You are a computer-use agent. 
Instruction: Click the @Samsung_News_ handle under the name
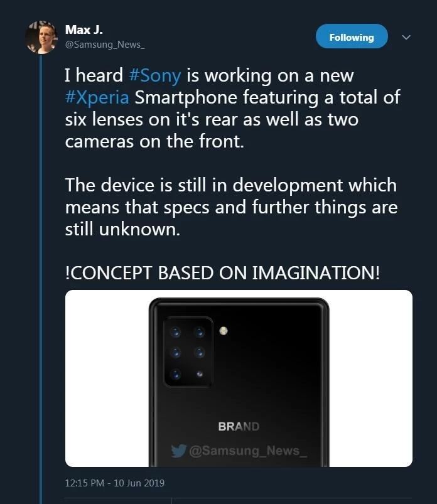[105, 45]
